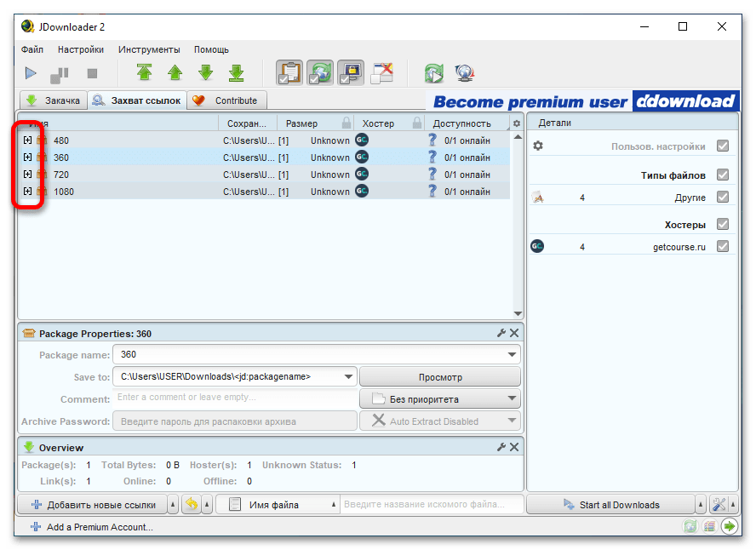Viewport: 756px width, 550px height.
Task: Click the stop downloads square icon
Action: [92, 73]
